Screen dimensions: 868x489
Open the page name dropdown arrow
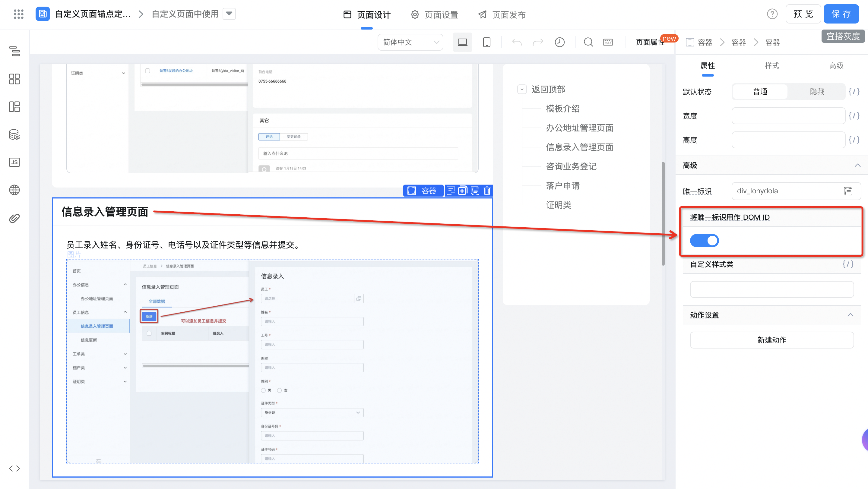tap(229, 14)
